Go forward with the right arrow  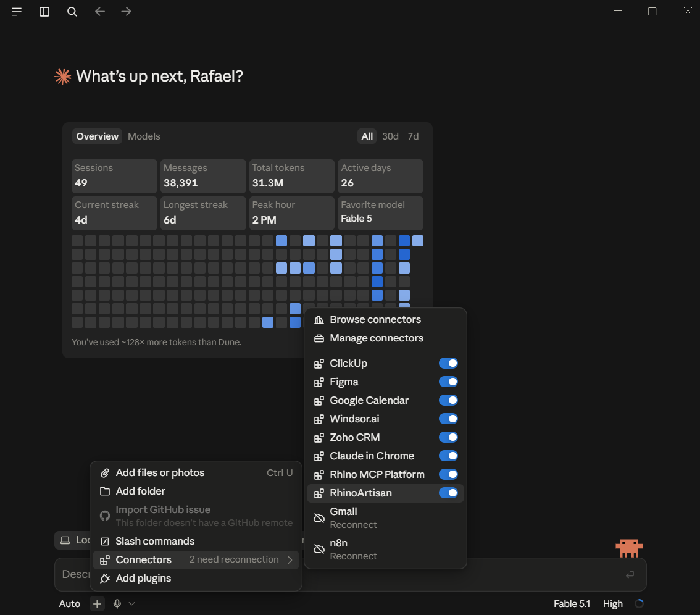(x=127, y=12)
